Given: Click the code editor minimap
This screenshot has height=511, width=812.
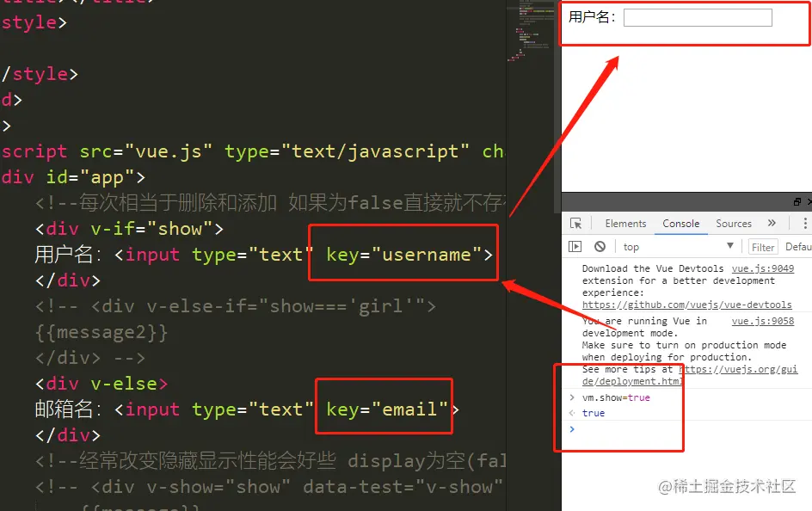Looking at the screenshot, I should click(x=530, y=31).
